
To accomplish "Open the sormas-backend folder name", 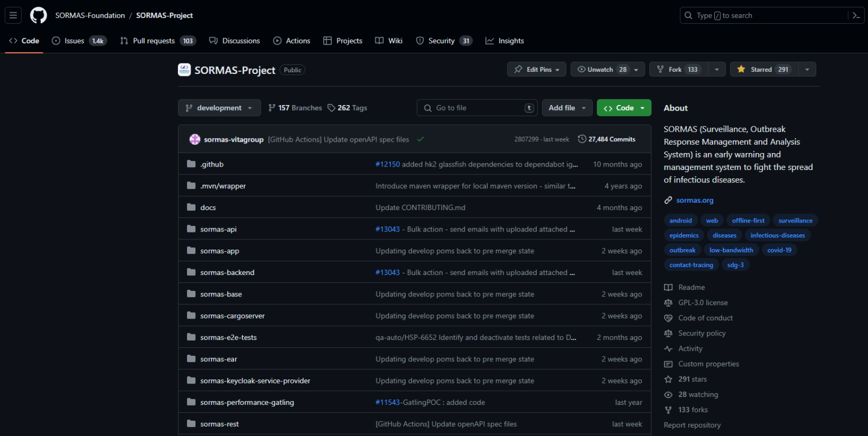I will coord(227,272).
